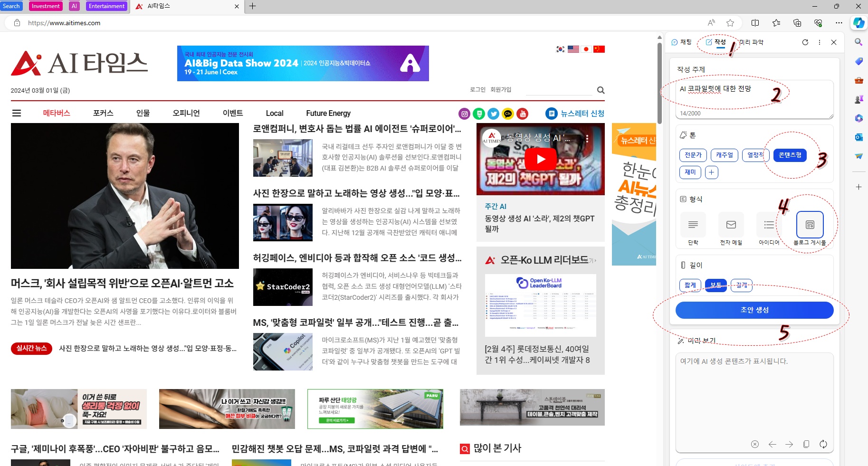Go to previous draft arrow in preview
868x466 pixels.
(x=772, y=444)
